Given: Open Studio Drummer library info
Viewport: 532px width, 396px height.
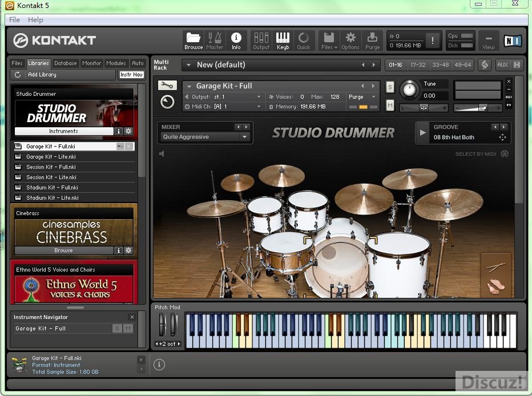Looking at the screenshot, I should coord(118,131).
